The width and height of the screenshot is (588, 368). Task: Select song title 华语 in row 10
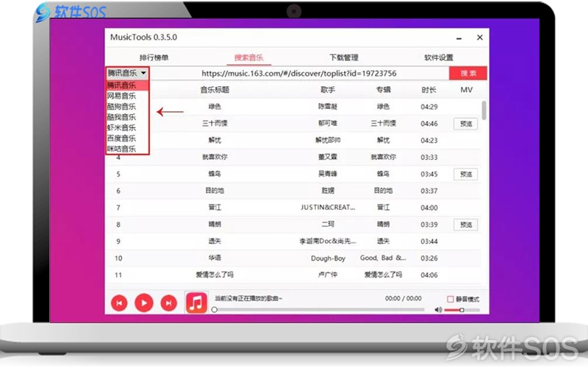tap(215, 258)
